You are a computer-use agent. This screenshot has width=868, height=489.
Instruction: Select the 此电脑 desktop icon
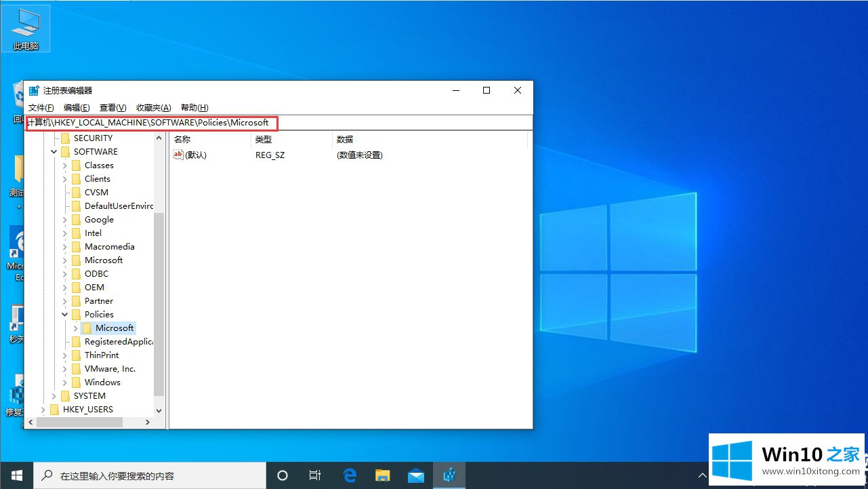26,30
